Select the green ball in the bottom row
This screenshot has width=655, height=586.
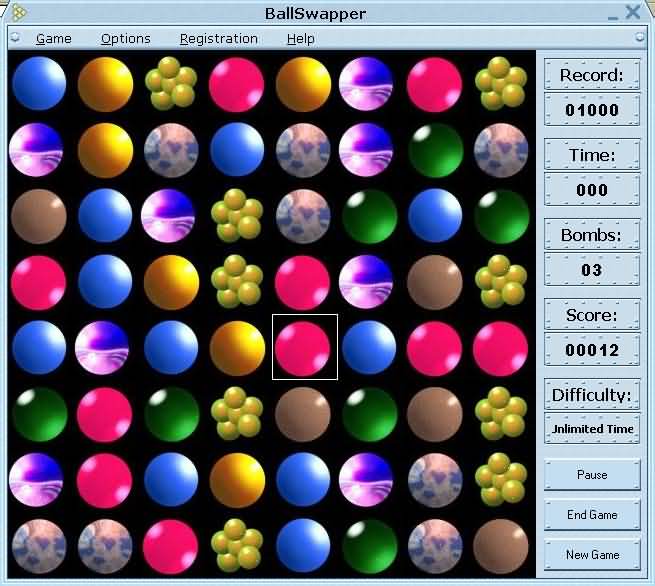point(369,546)
